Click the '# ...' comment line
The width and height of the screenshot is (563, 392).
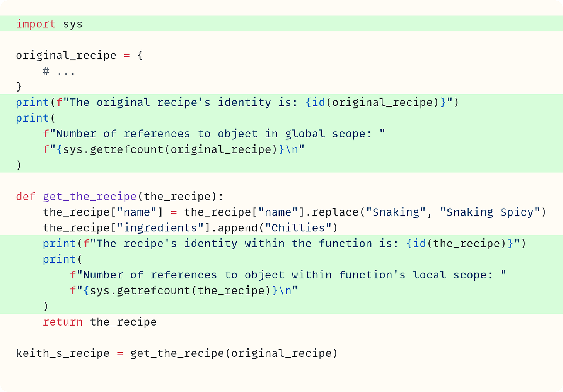[59, 71]
